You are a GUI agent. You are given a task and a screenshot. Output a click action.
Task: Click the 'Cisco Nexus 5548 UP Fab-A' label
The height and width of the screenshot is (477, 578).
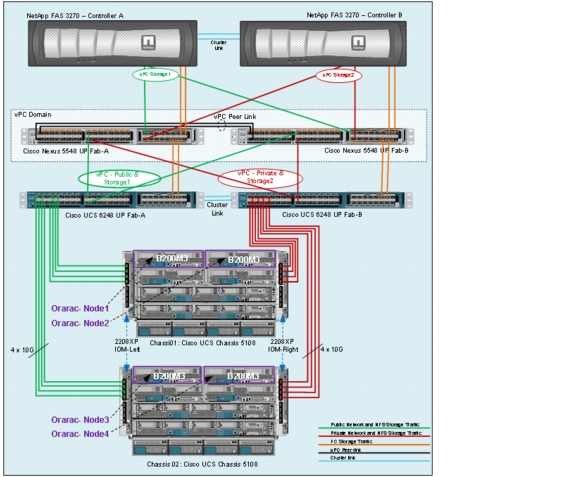(66, 151)
